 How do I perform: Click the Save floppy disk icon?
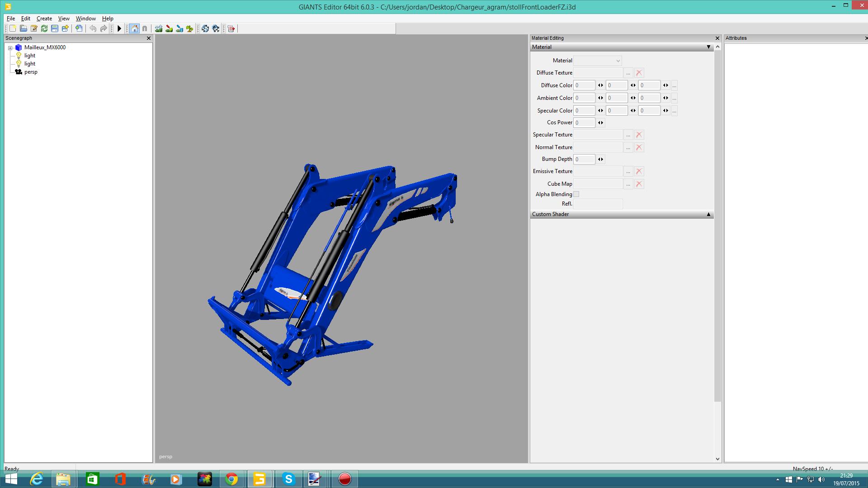55,28
